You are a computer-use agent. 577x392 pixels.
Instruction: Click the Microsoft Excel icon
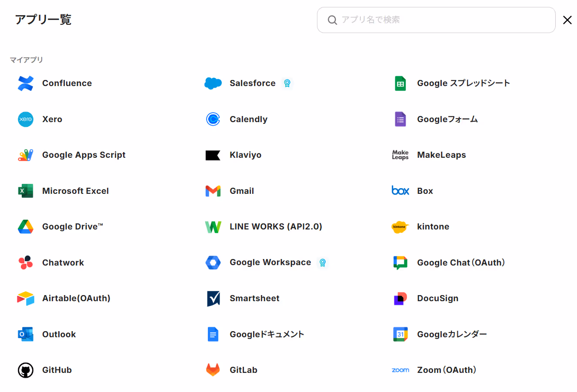(x=26, y=191)
